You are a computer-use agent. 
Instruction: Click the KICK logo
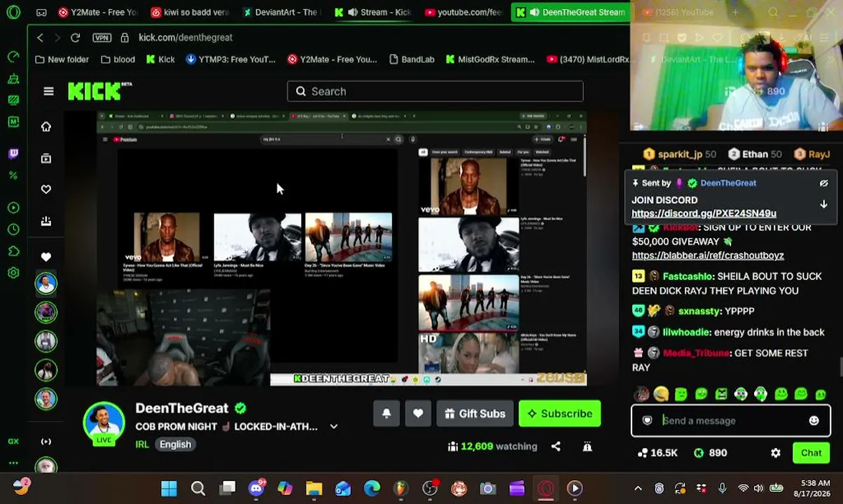pyautogui.click(x=99, y=91)
